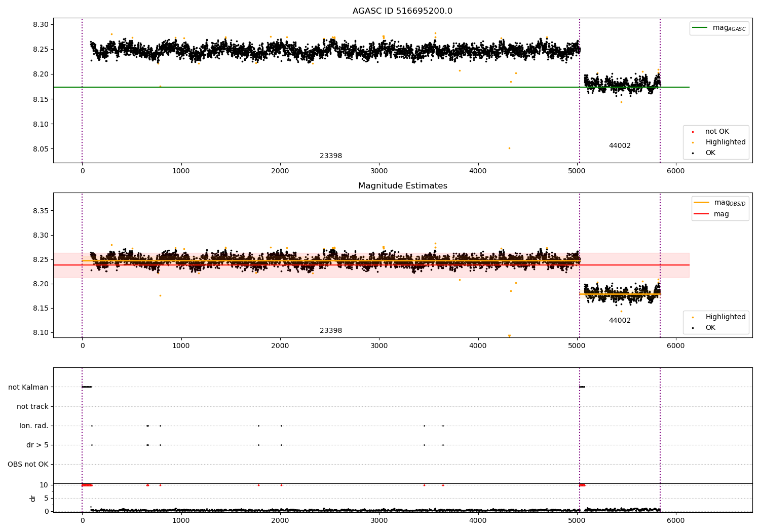Click OBSID label '23398' in AGASC ID plot
The image size is (760, 532).
(331, 156)
